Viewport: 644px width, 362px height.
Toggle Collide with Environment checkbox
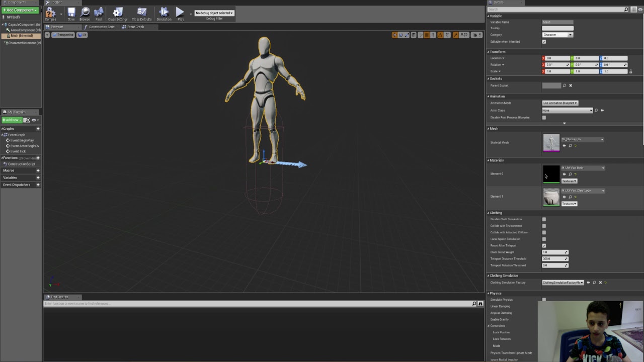tap(544, 226)
